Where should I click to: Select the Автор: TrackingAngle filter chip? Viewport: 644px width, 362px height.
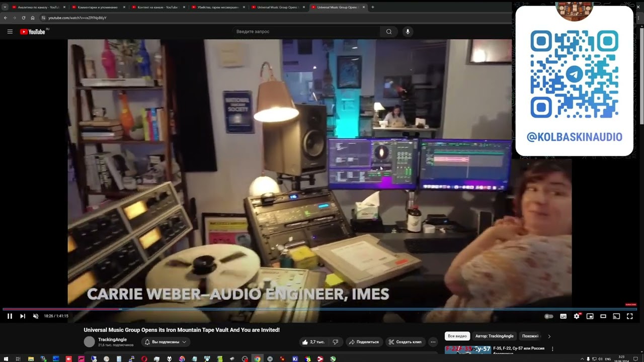coord(495,336)
